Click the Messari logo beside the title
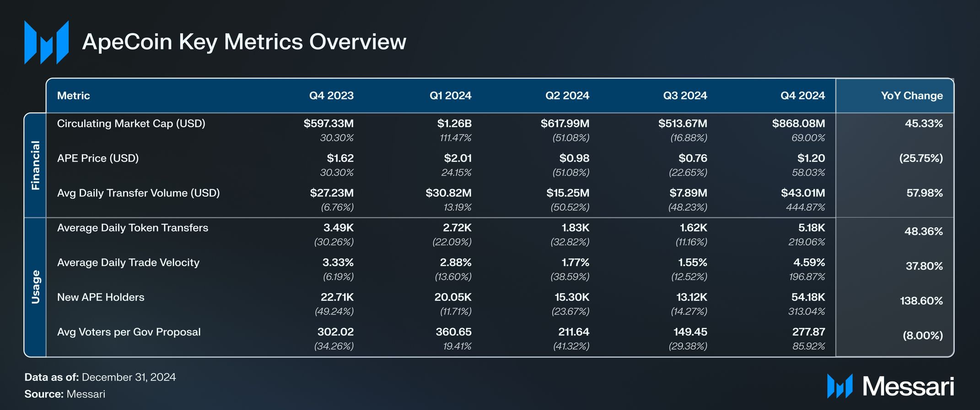 tap(46, 42)
